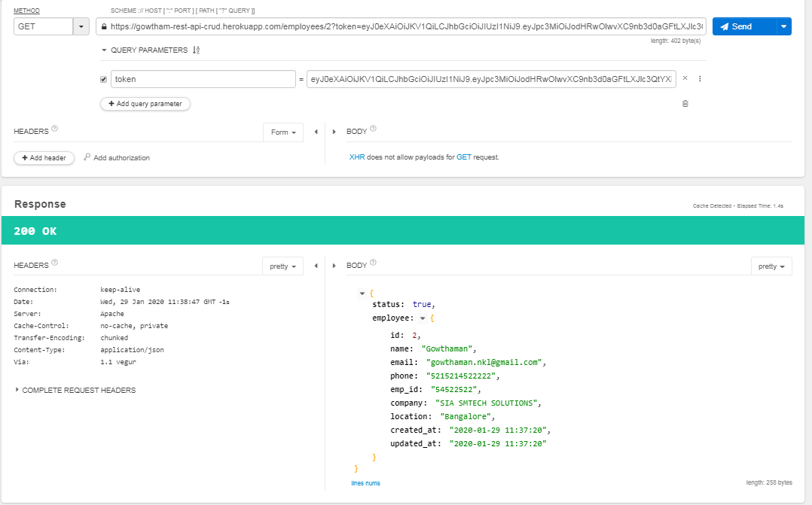Sort query parameters alphabetically icon

tap(197, 50)
